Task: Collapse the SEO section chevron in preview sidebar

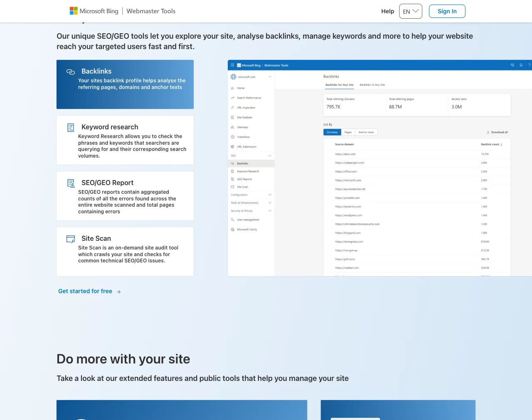Action: point(270,156)
